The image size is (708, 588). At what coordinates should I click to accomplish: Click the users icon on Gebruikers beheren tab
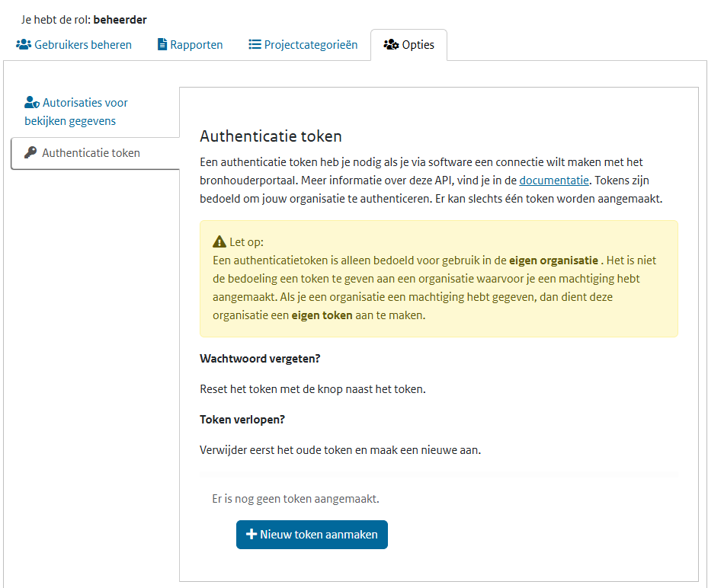click(24, 45)
